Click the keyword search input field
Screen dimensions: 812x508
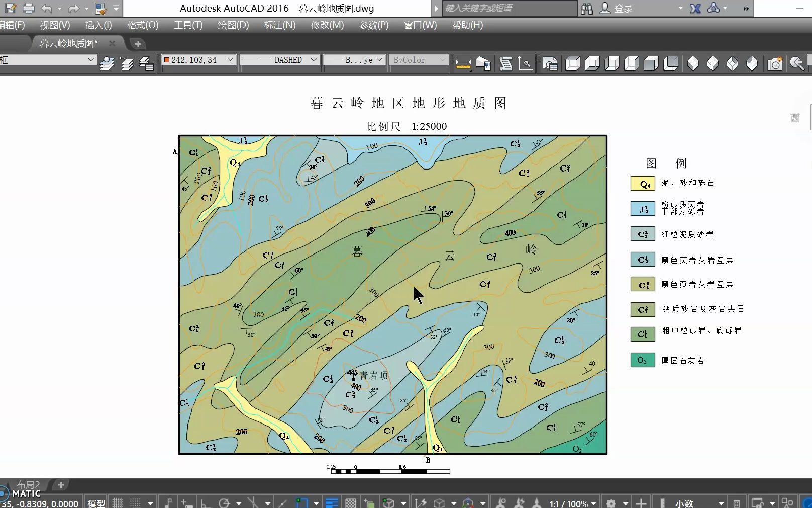pyautogui.click(x=510, y=8)
